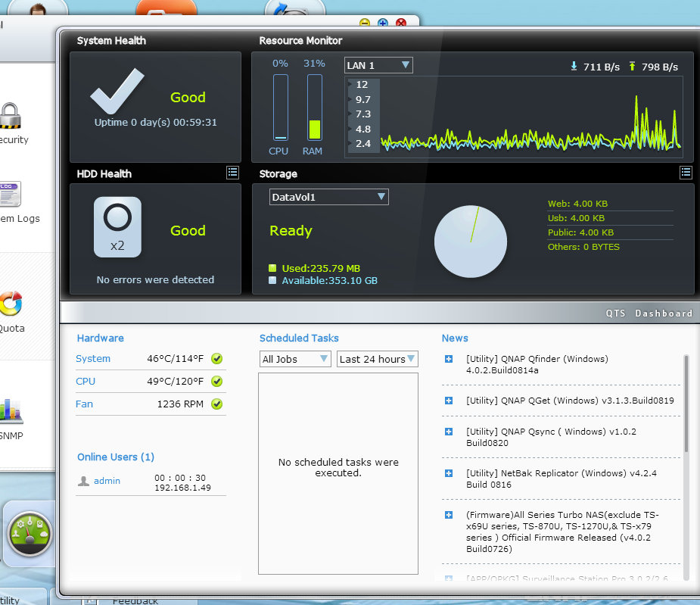Click the System Health checkmark icon

click(x=117, y=91)
